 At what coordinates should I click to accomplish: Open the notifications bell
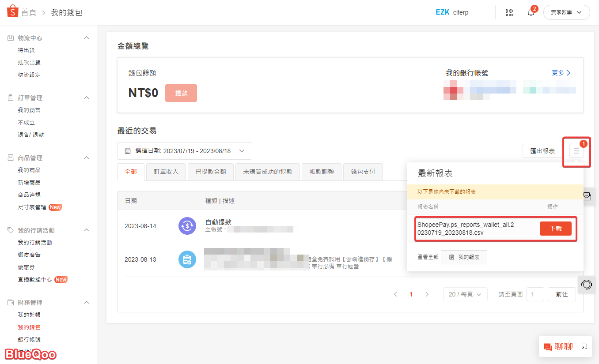(531, 12)
